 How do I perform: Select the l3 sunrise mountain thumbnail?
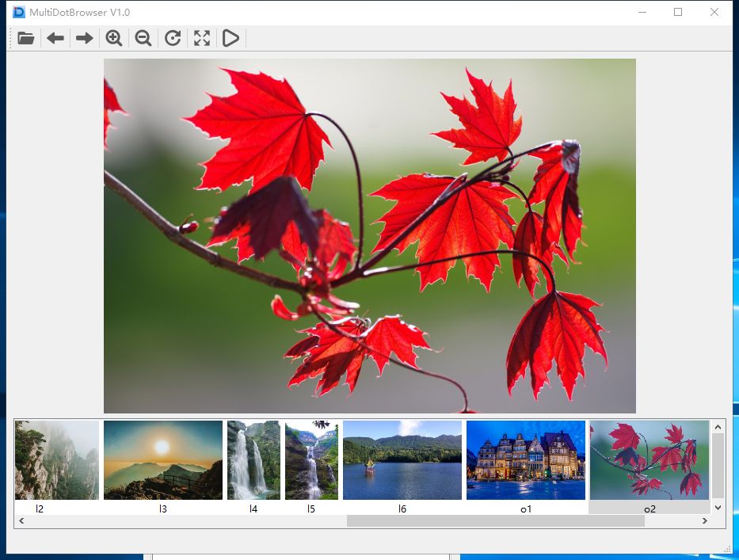pyautogui.click(x=163, y=460)
